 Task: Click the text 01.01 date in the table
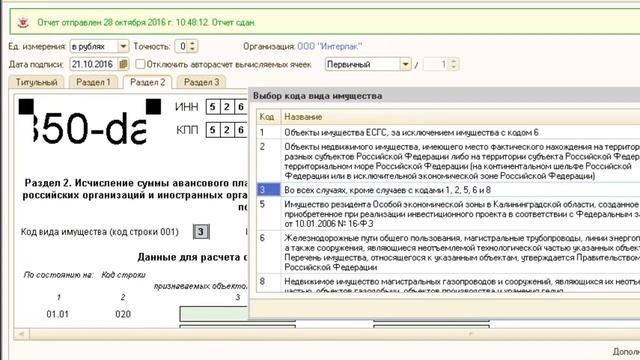(x=58, y=314)
